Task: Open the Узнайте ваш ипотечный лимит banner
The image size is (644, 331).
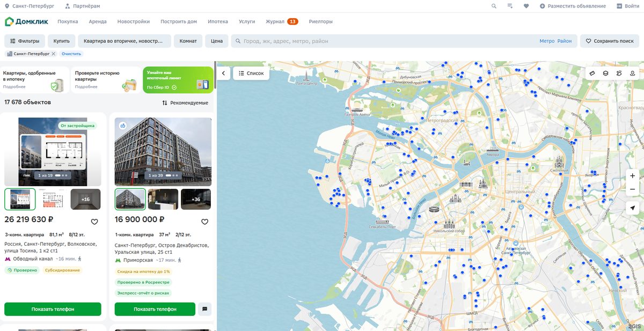Action: [178, 79]
